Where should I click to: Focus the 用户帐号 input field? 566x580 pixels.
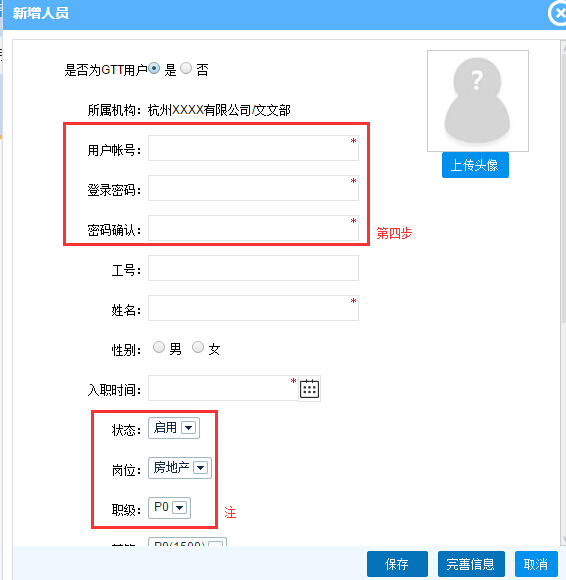click(x=253, y=148)
